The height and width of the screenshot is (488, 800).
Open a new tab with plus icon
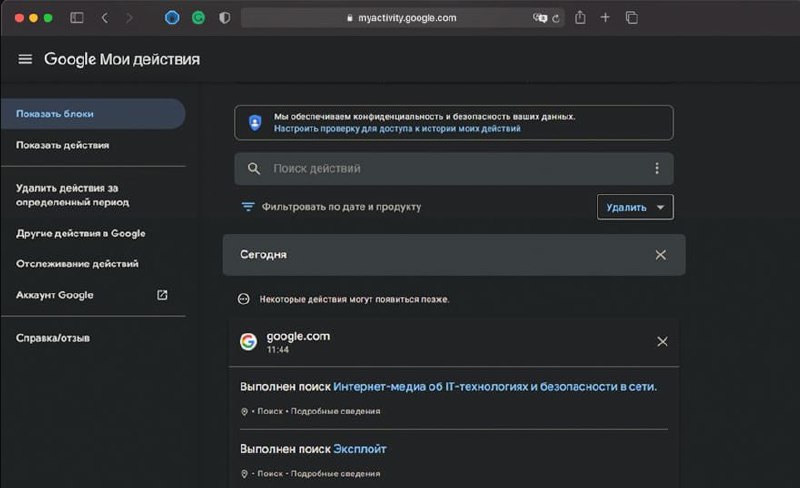605,18
